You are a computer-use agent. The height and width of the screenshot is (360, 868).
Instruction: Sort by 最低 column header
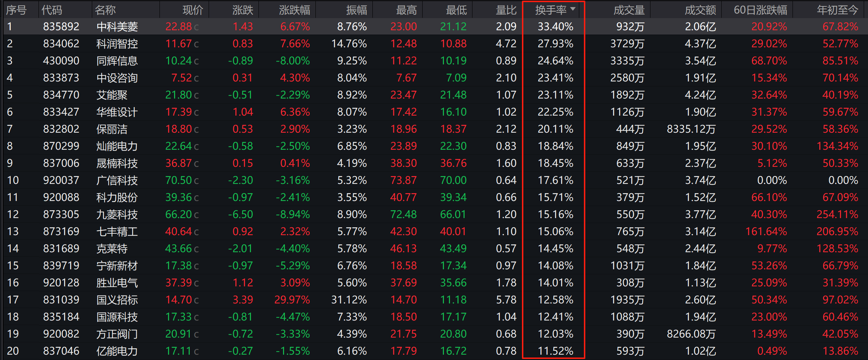coord(456,10)
